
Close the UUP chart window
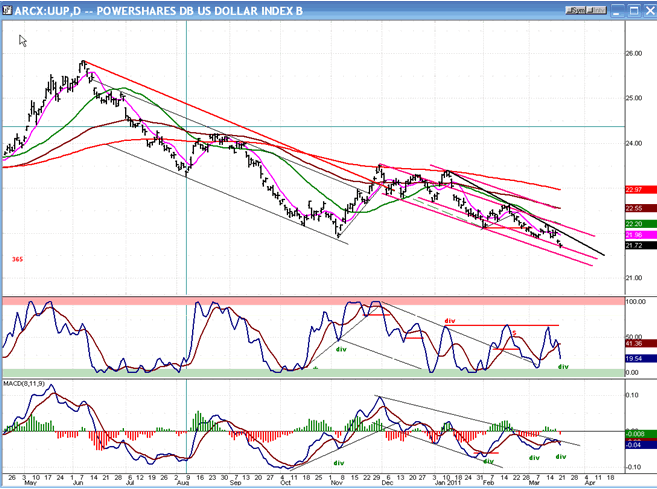click(651, 10)
